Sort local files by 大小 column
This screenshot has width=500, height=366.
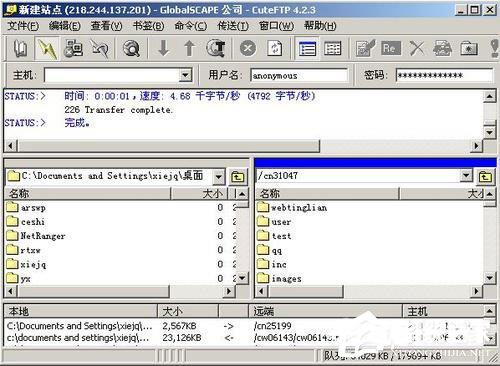click(x=199, y=193)
